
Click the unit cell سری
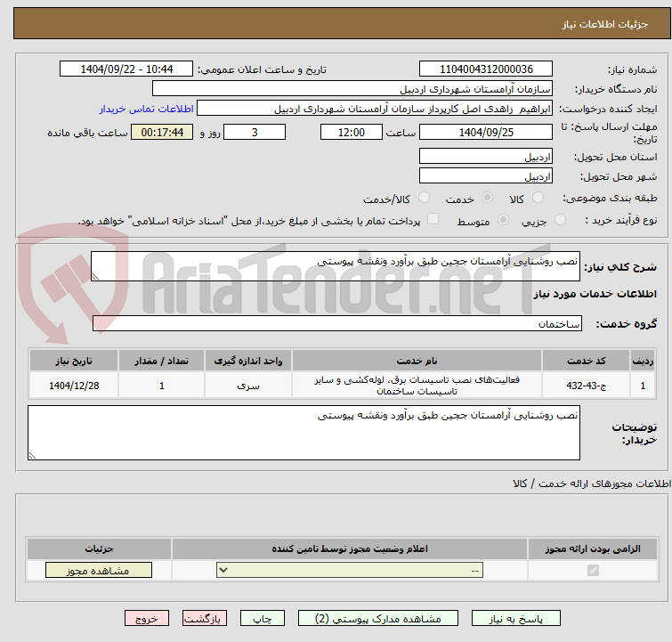click(x=248, y=386)
